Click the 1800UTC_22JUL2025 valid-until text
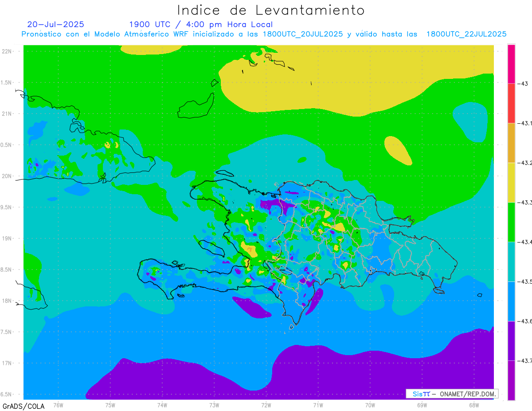The width and height of the screenshot is (532, 411). pos(466,34)
